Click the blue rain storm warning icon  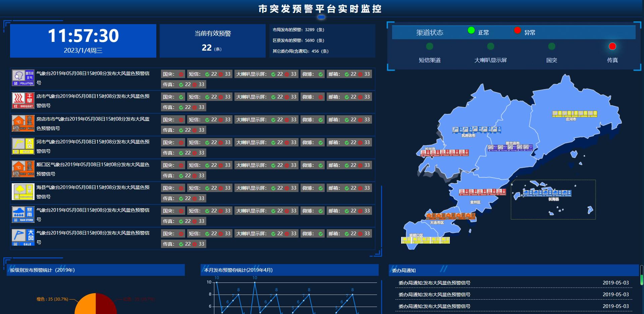(x=23, y=214)
